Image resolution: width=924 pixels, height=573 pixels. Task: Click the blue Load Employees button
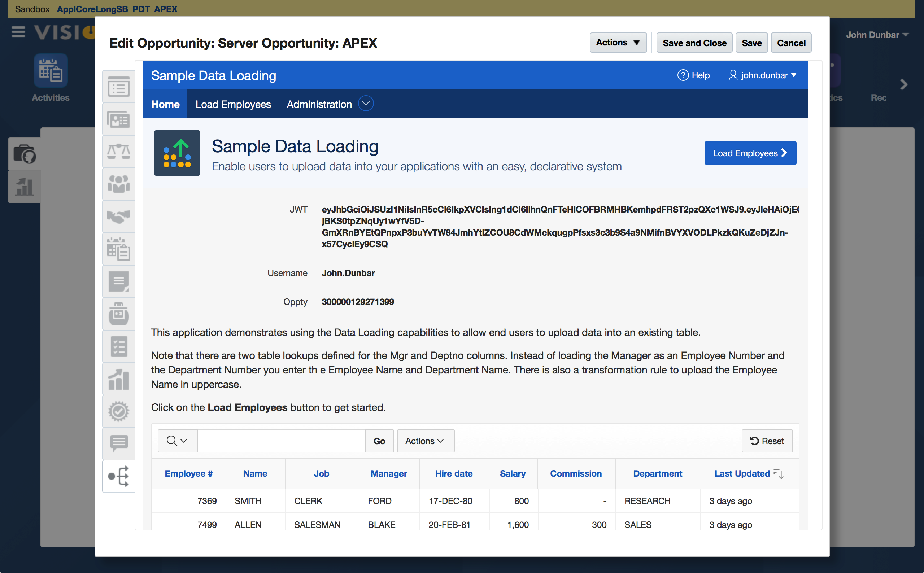click(x=750, y=153)
